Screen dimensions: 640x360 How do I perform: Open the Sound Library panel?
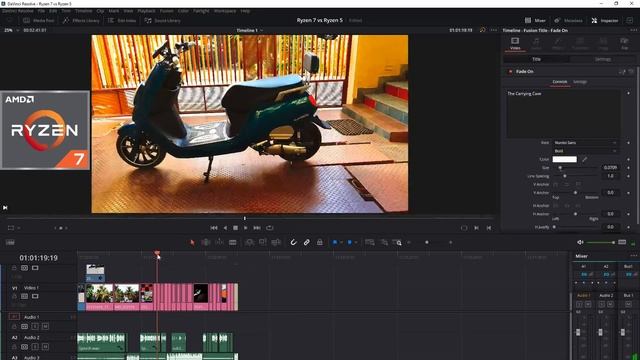point(162,20)
